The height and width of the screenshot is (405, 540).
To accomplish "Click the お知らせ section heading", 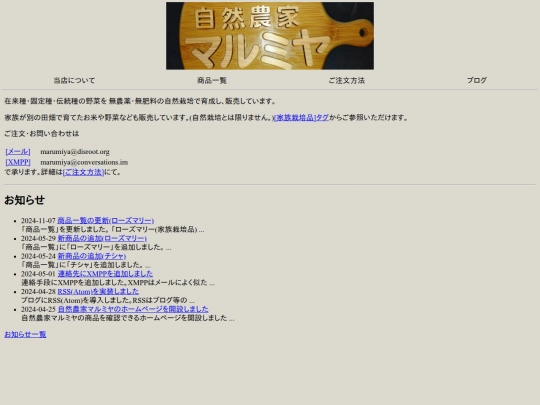I will (24, 200).
